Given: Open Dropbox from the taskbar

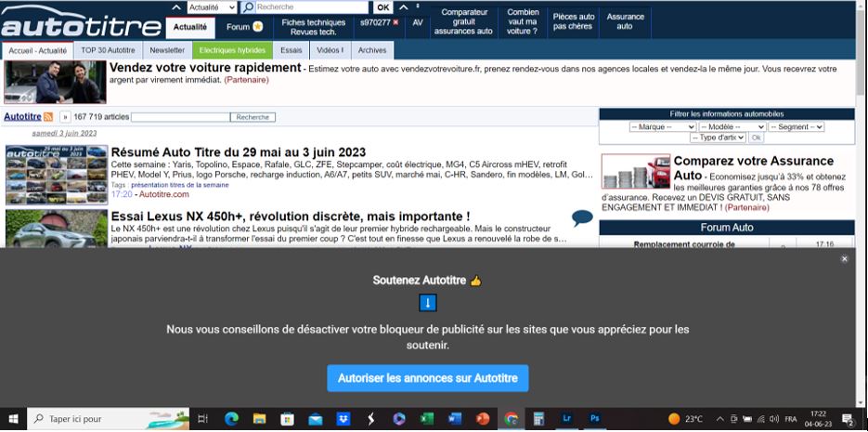Looking at the screenshot, I should point(343,419).
